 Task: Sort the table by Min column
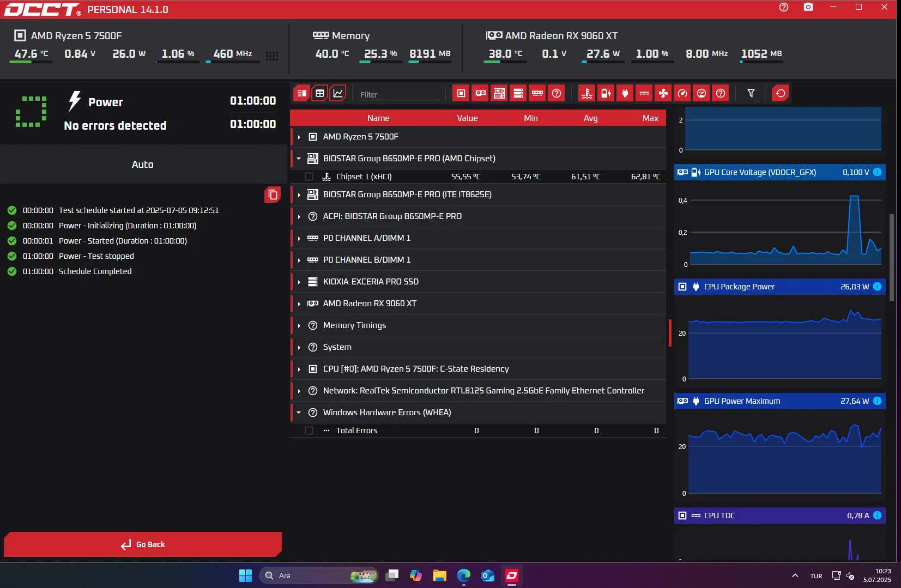click(x=531, y=118)
